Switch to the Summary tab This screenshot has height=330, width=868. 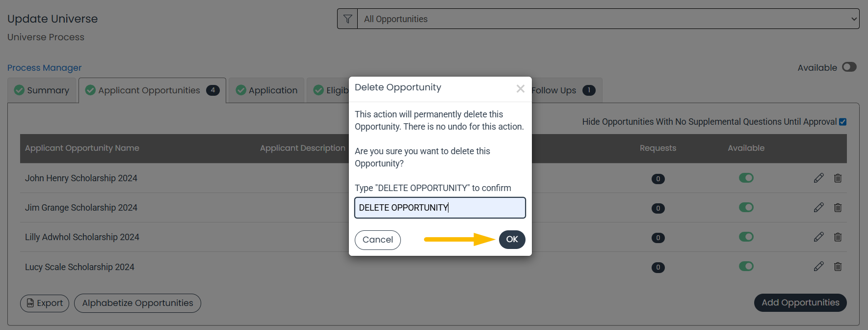click(42, 90)
